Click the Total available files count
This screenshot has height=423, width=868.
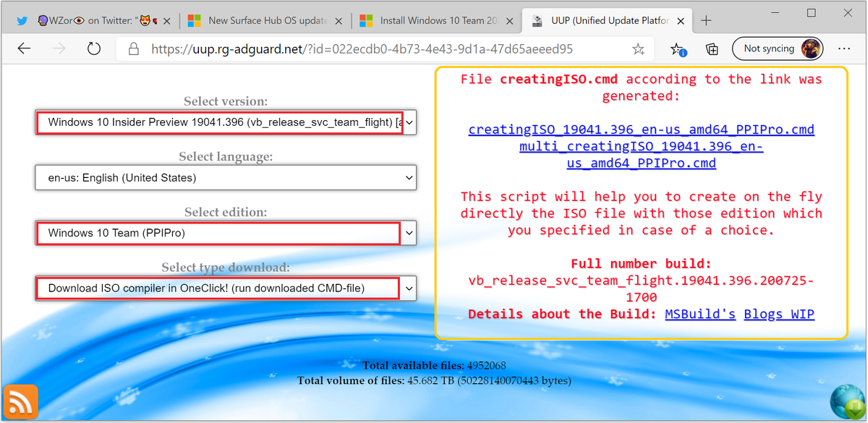(487, 365)
